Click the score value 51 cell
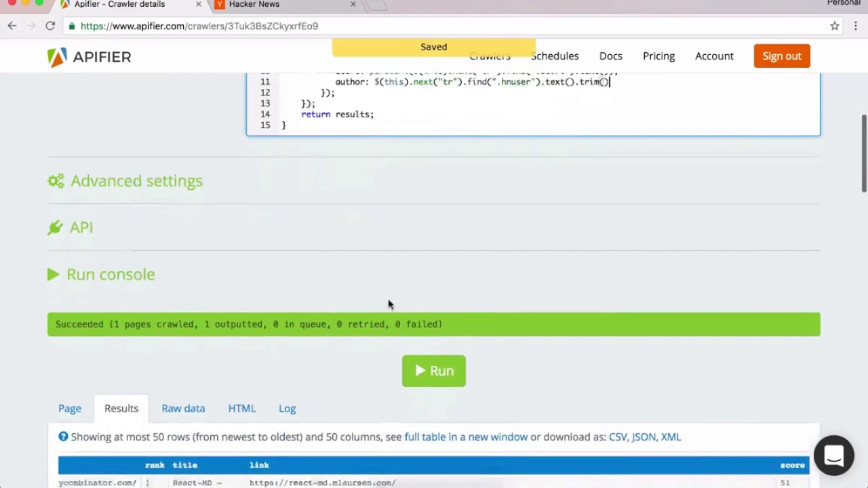 [785, 483]
